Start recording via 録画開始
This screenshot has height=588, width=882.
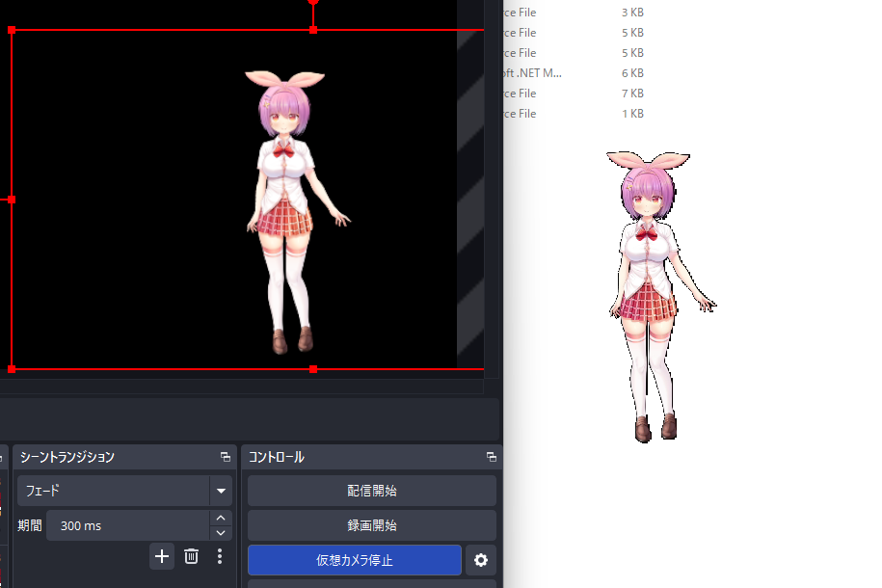[x=371, y=525]
